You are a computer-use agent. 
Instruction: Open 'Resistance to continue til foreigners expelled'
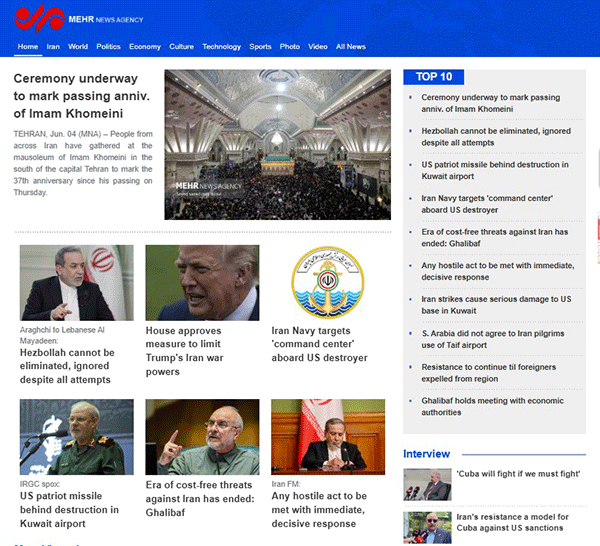click(489, 373)
